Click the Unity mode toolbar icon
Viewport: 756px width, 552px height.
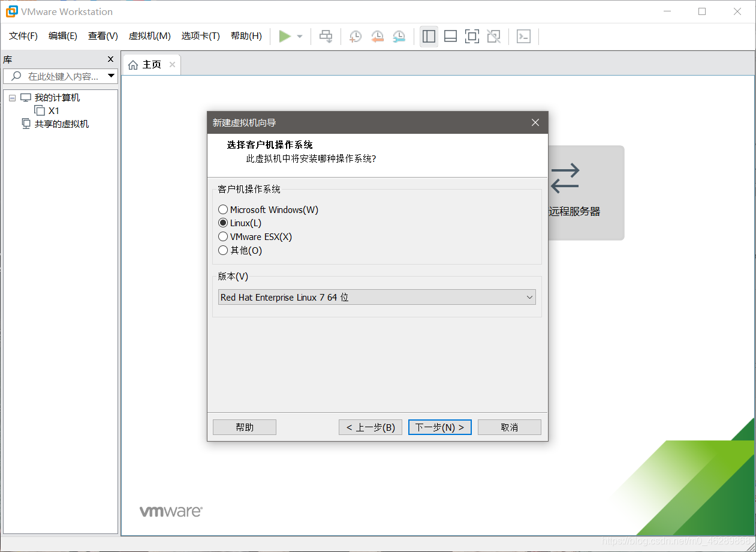pyautogui.click(x=493, y=37)
